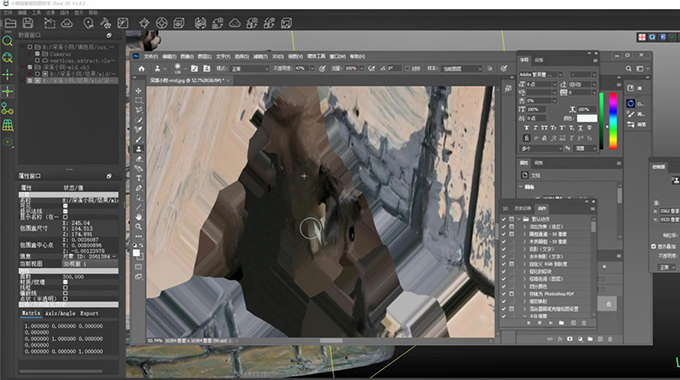This screenshot has height=380, width=680.
Task: Click the 库 Libraries panel button
Action: [x=634, y=88]
